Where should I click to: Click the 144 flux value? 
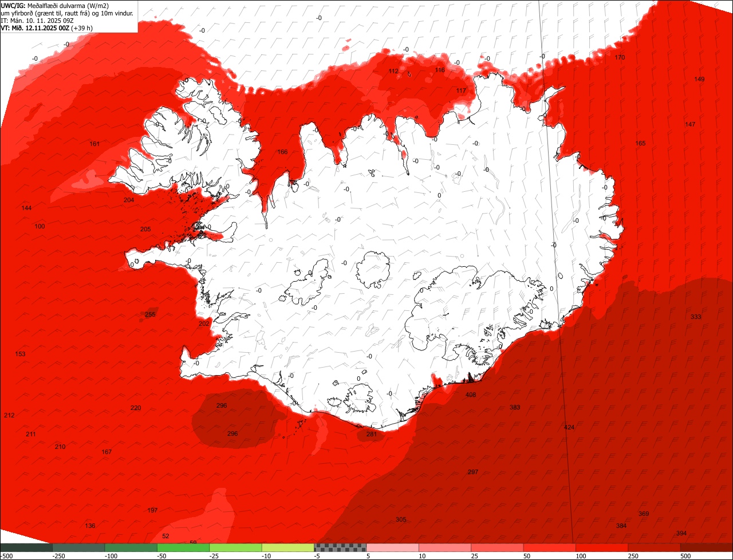click(x=26, y=208)
